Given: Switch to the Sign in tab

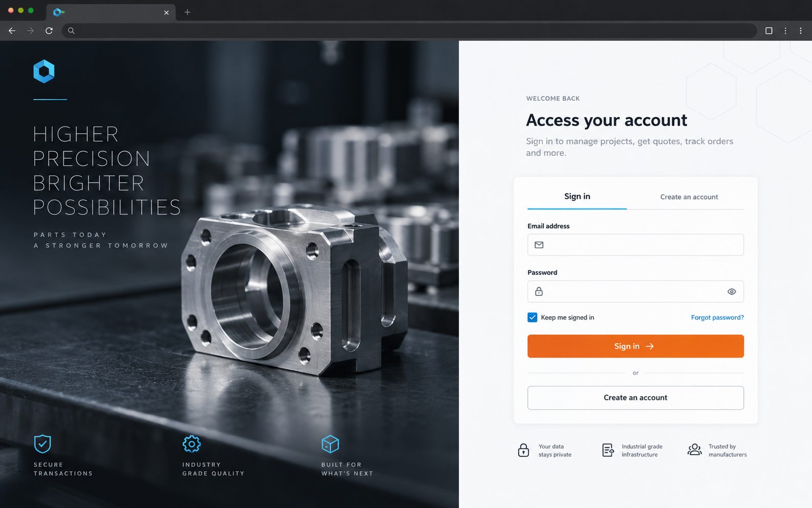Looking at the screenshot, I should click(577, 197).
